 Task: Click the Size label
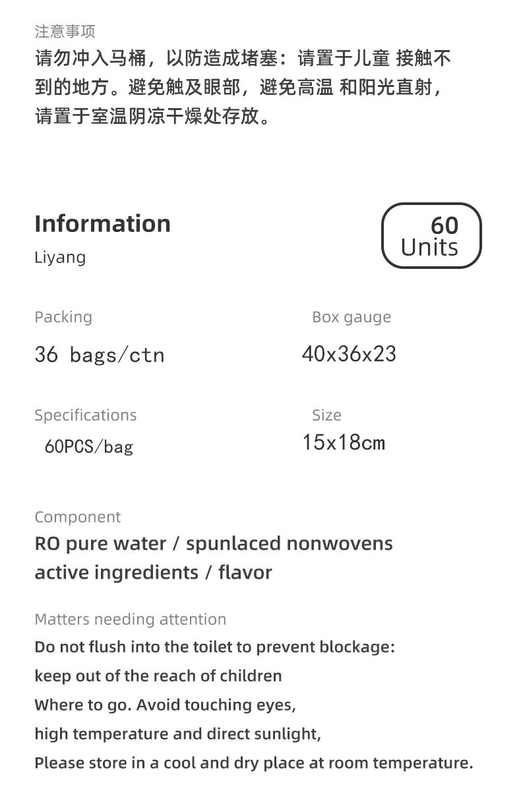(326, 415)
